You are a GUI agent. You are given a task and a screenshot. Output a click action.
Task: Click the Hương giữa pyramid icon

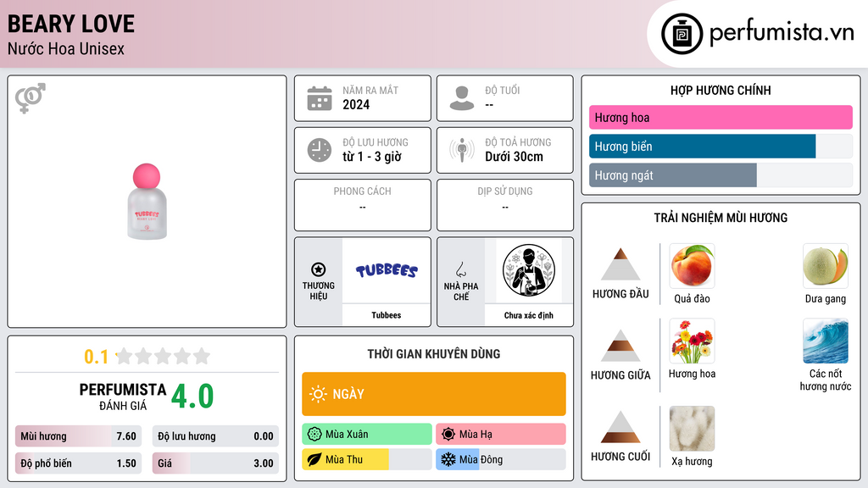coord(620,346)
